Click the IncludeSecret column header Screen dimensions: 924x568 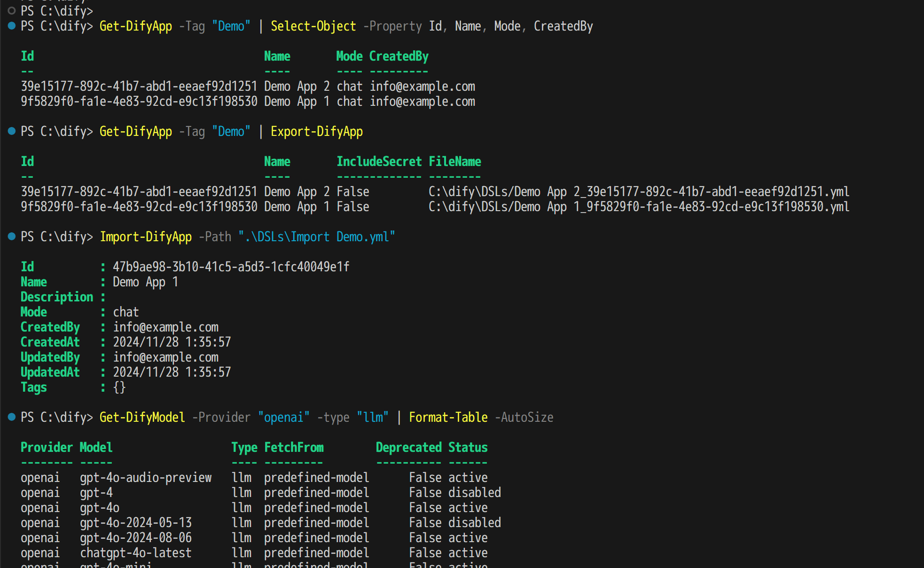[x=379, y=161]
